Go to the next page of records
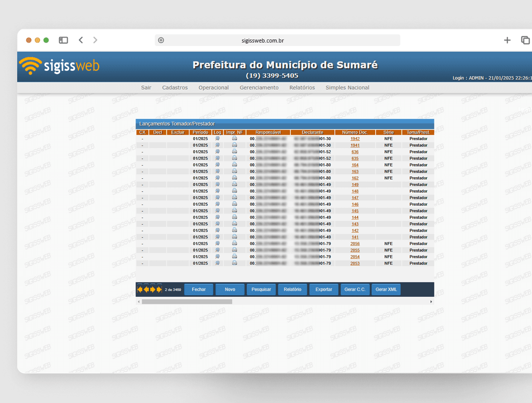Image resolution: width=532 pixels, height=403 pixels. 152,289
